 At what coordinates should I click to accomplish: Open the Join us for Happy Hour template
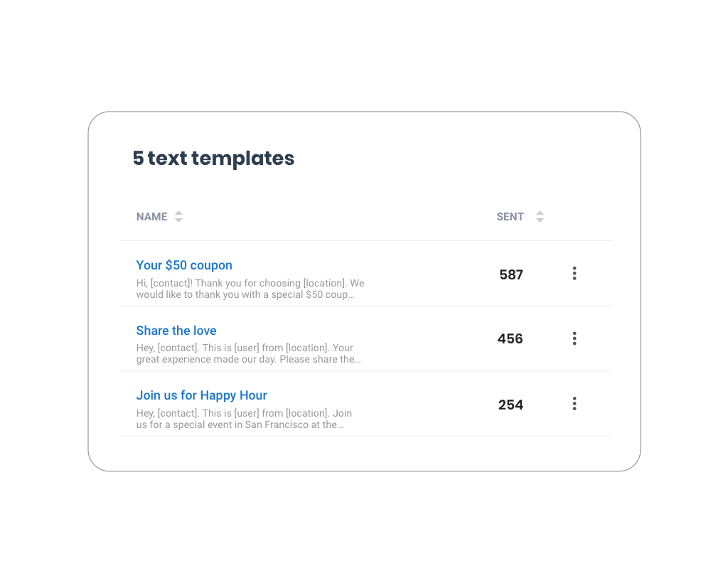click(201, 395)
